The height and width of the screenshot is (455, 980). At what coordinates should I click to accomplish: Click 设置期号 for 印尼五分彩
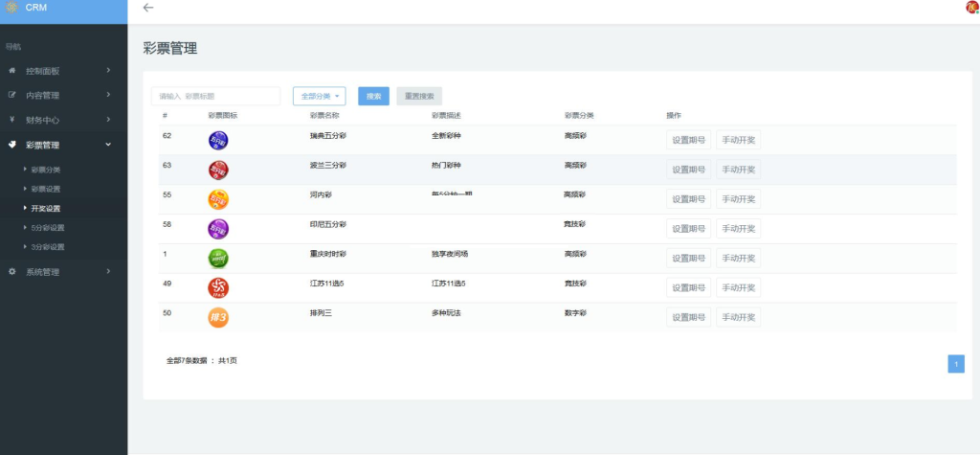click(688, 229)
